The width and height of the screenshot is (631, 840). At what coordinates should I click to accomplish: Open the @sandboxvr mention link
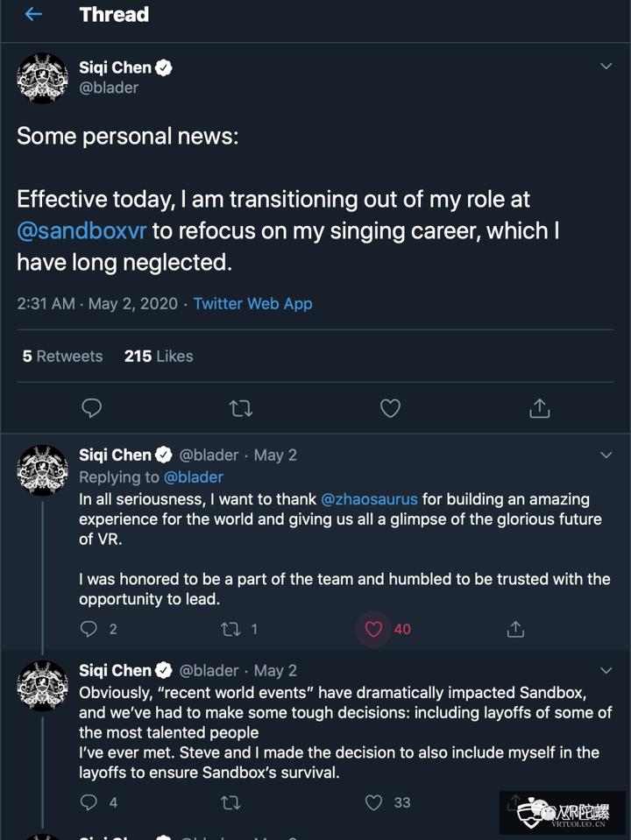pos(82,232)
